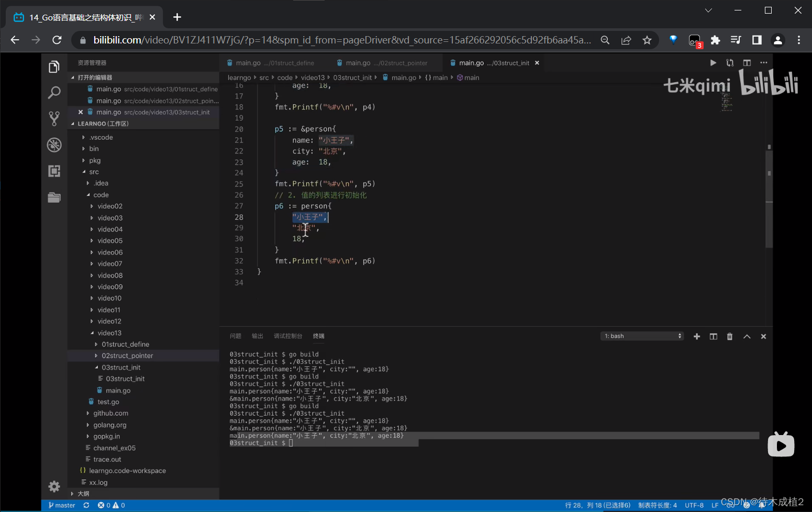
Task: Switch to main.go 01struct_define tab
Action: tap(274, 63)
